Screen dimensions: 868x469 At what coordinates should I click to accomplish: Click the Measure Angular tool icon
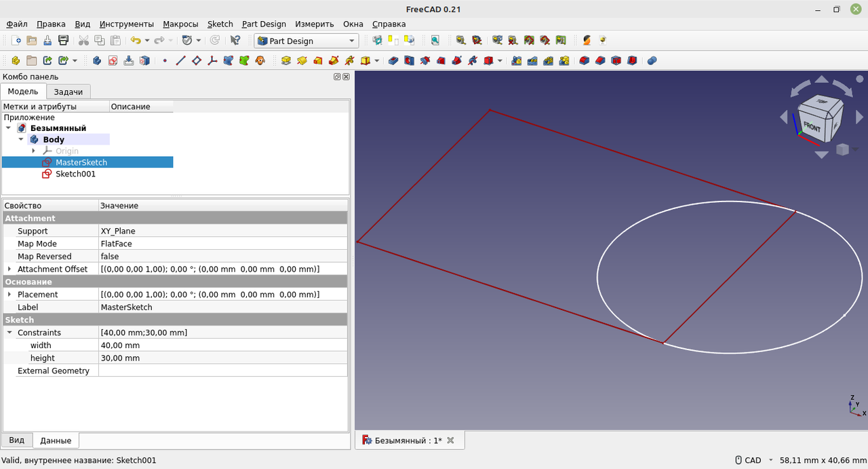tap(477, 41)
